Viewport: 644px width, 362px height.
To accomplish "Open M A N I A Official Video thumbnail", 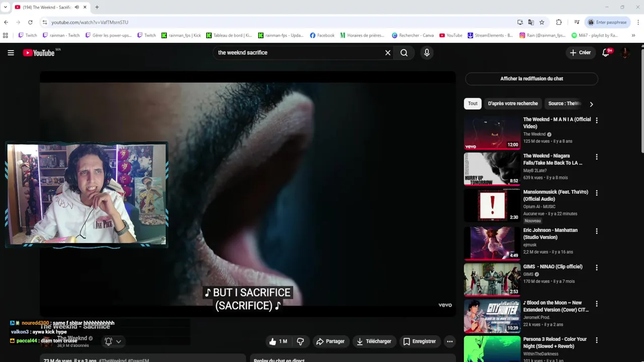I will tap(492, 133).
